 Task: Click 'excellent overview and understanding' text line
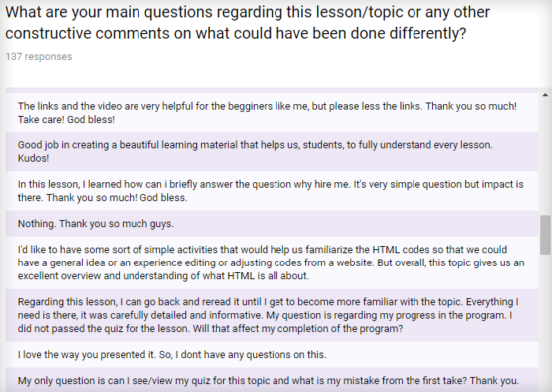pos(163,276)
